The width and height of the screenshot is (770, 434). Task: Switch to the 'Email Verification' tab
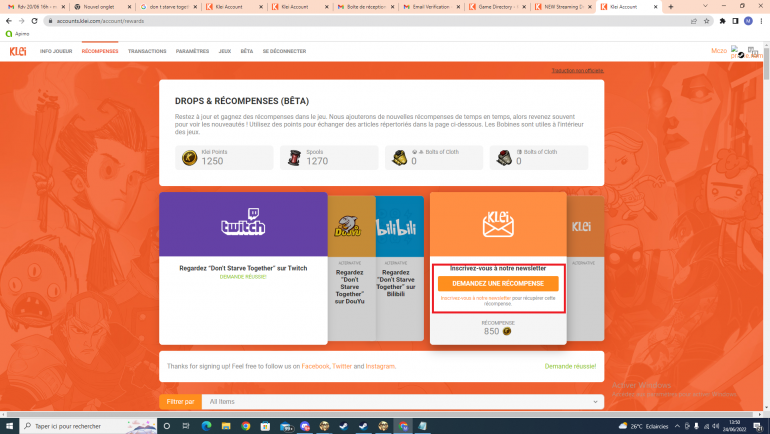point(431,7)
